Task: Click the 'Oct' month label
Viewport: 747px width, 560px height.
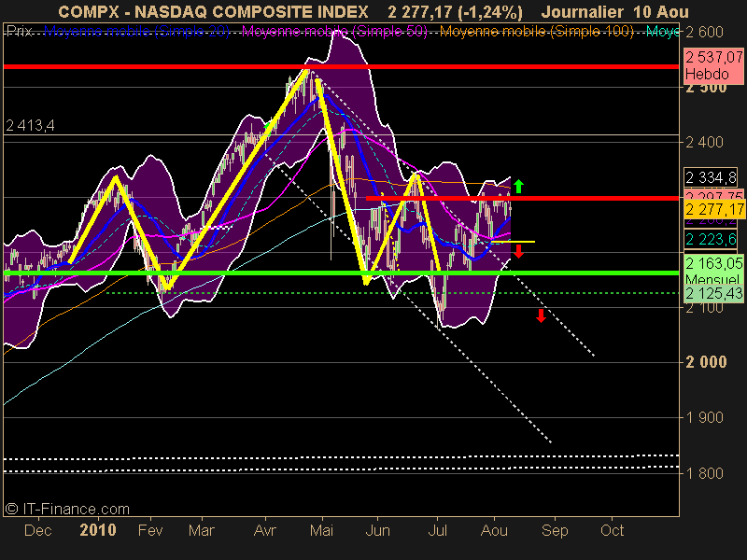Action: (613, 530)
